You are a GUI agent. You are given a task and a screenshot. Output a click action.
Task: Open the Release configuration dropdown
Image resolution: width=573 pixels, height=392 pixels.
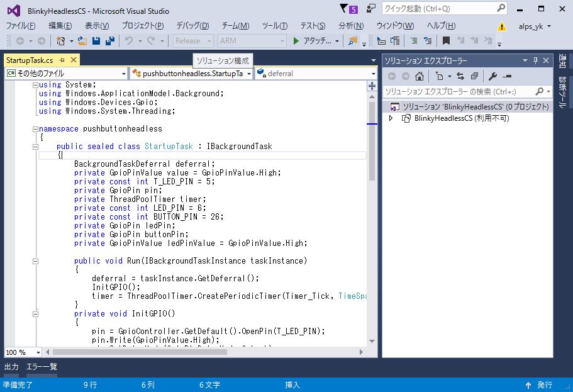(193, 41)
